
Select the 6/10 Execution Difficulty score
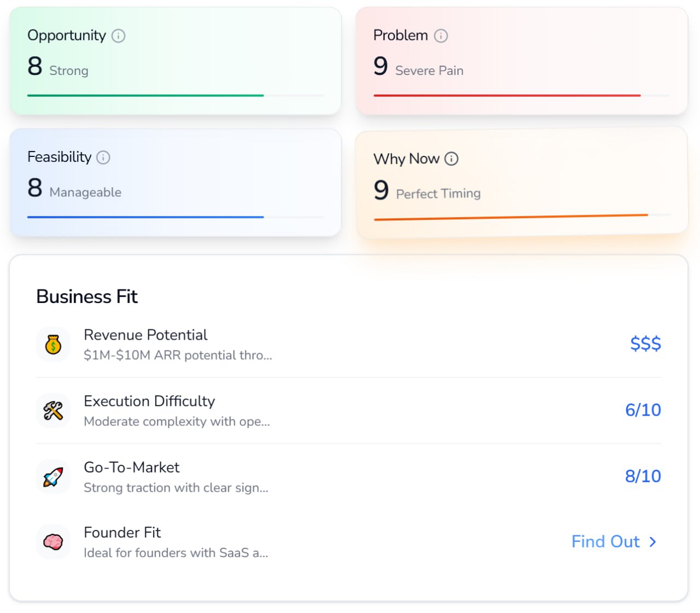click(x=643, y=410)
